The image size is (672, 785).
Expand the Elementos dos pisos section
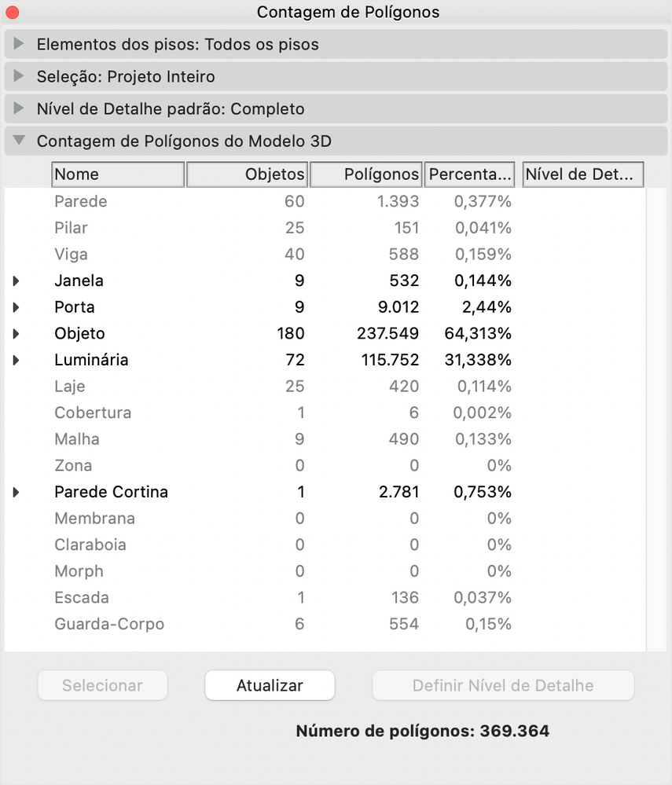[x=20, y=44]
